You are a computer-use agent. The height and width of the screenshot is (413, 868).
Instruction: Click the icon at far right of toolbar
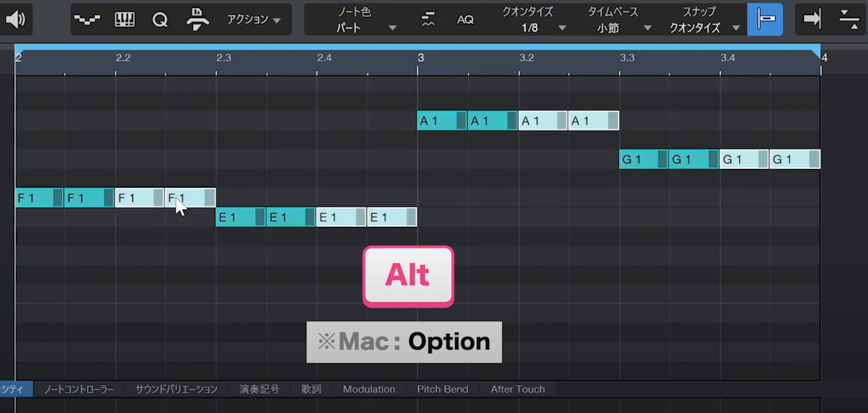(849, 19)
